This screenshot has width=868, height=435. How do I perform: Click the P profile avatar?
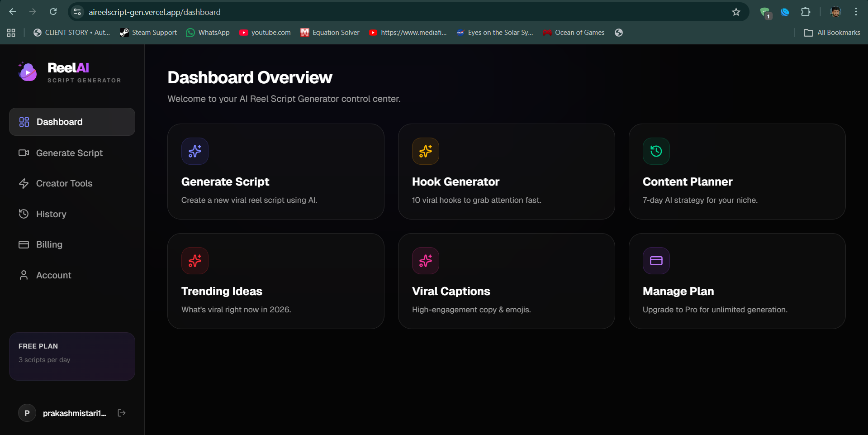coord(27,412)
